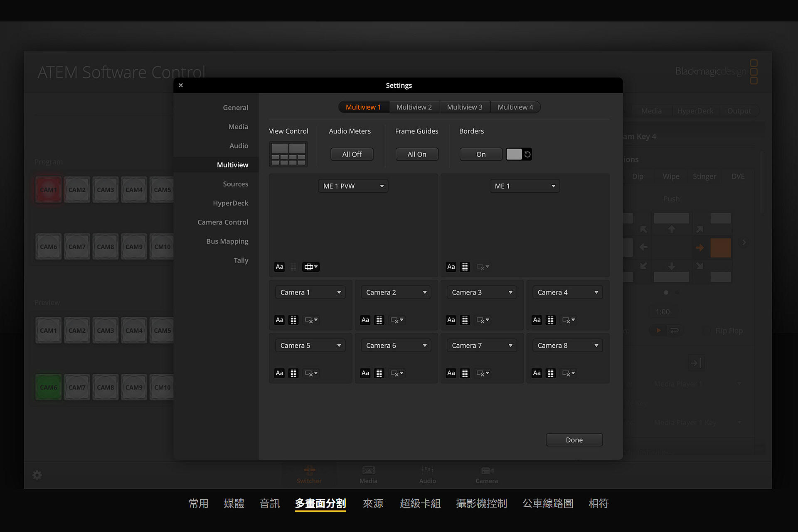Reset the border color with the circular arrow icon
The width and height of the screenshot is (798, 532).
(527, 154)
